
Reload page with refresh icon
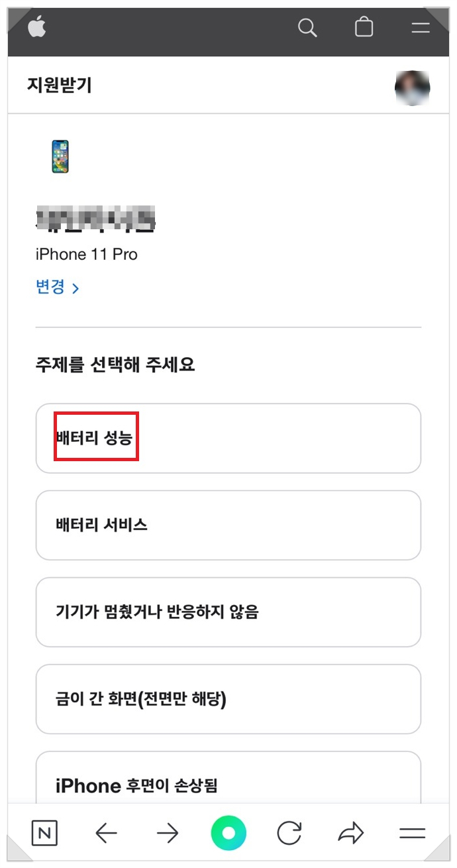[x=289, y=833]
